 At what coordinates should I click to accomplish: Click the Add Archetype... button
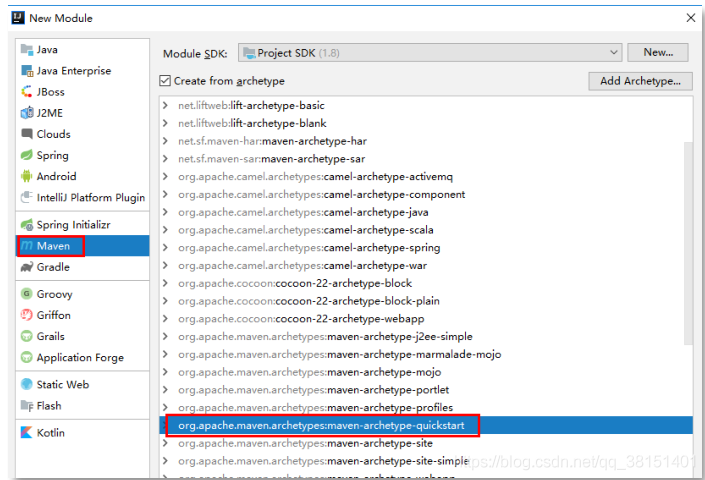click(x=640, y=81)
